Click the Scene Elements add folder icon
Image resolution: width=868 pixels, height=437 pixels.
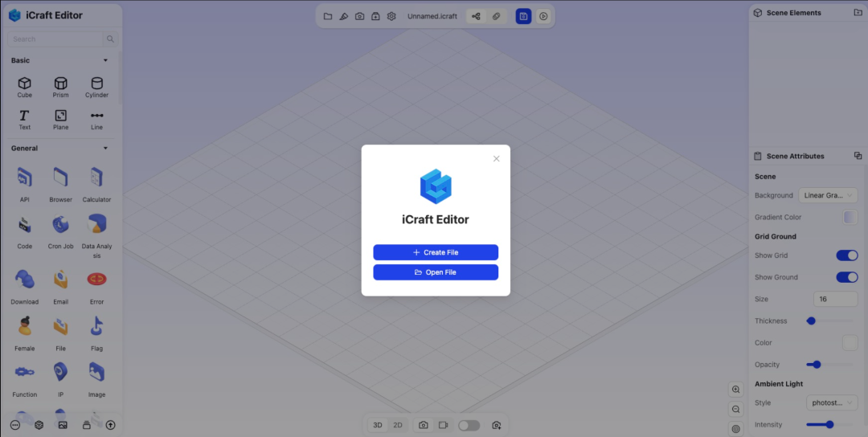tap(858, 12)
